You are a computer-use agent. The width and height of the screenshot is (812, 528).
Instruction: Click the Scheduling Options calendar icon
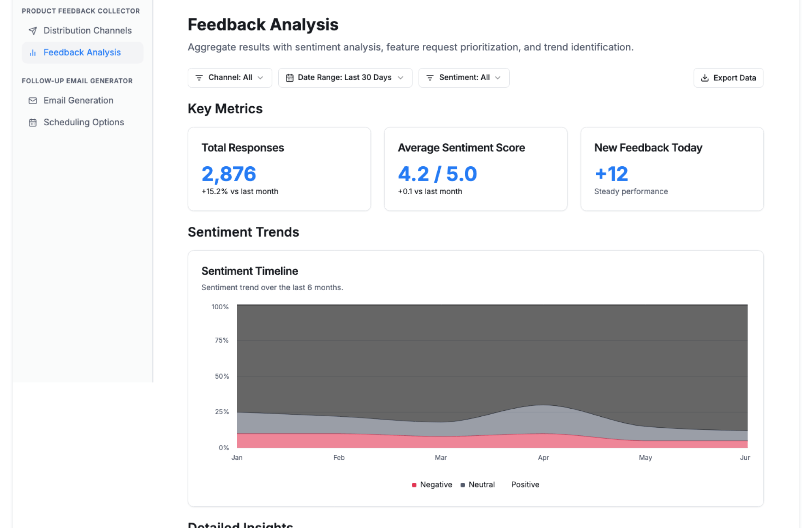point(33,123)
